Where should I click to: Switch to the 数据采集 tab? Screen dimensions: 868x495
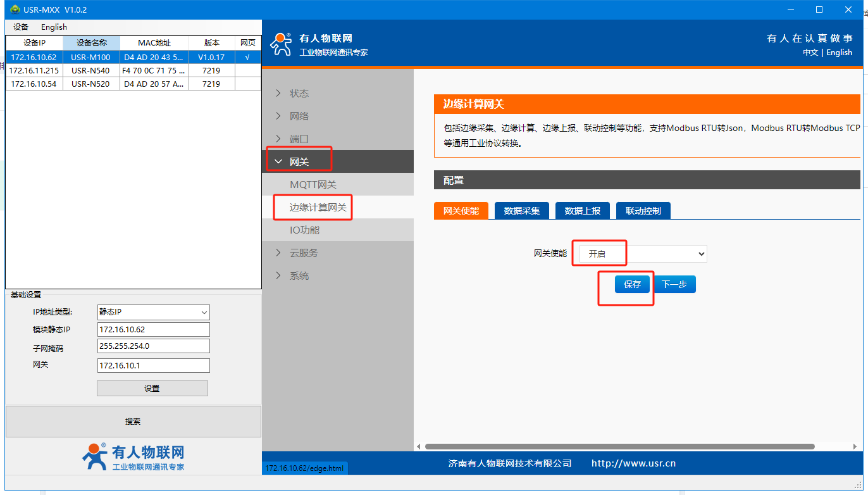(x=522, y=211)
